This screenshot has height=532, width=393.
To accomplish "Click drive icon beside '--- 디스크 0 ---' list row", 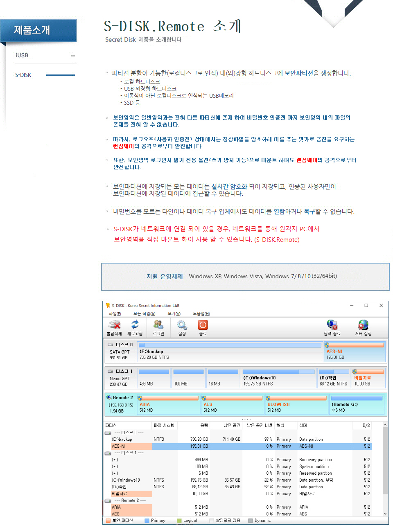I will (x=108, y=433).
